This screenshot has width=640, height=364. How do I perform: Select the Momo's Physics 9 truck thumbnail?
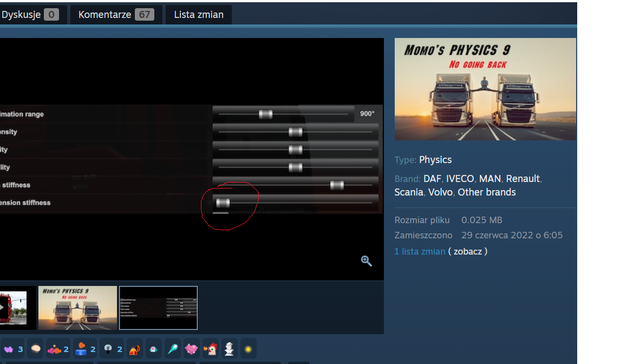click(78, 308)
